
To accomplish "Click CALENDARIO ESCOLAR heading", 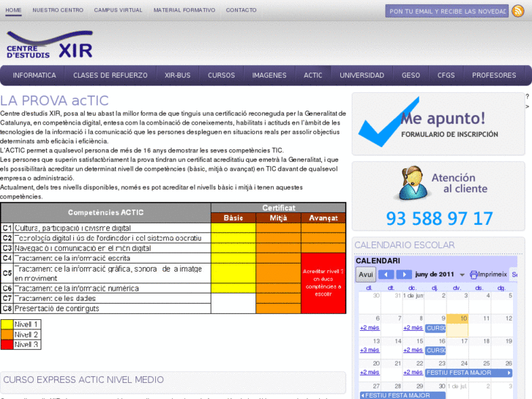I will point(405,245).
